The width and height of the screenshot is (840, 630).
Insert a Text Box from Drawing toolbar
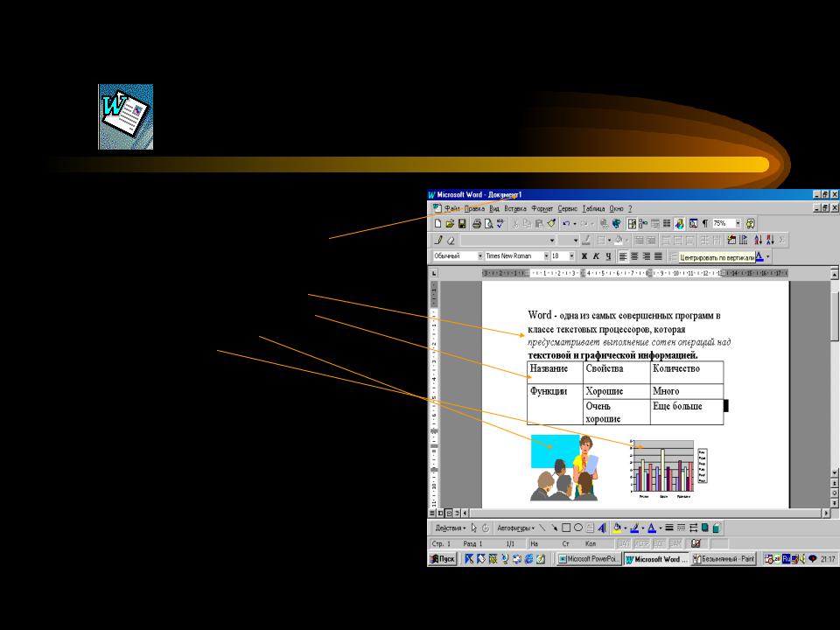(x=590, y=528)
